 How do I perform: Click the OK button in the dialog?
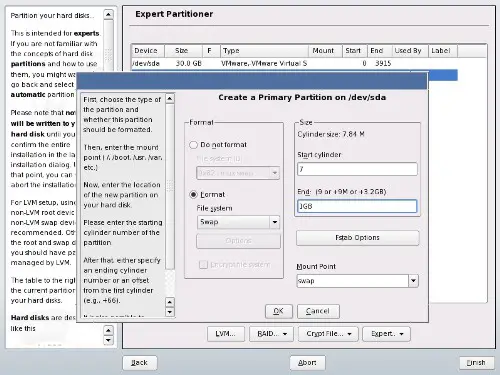coord(279,311)
